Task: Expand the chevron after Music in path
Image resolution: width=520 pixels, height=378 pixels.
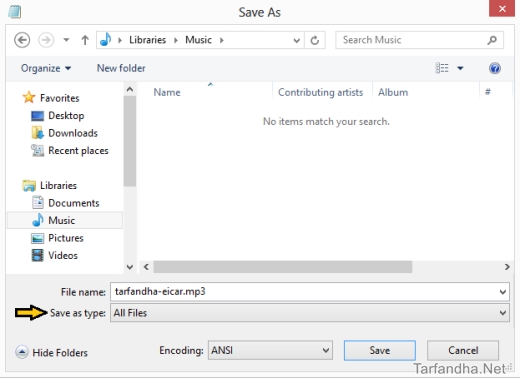Action: coord(222,40)
